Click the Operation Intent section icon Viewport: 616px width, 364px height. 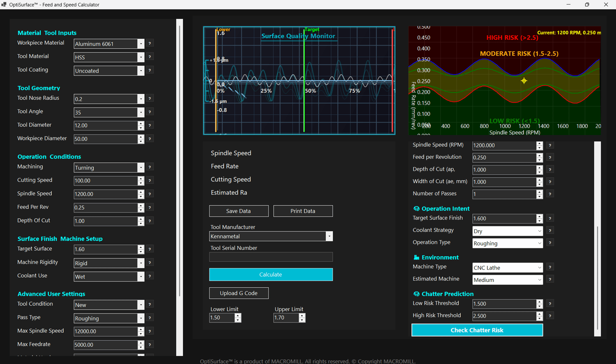point(416,209)
